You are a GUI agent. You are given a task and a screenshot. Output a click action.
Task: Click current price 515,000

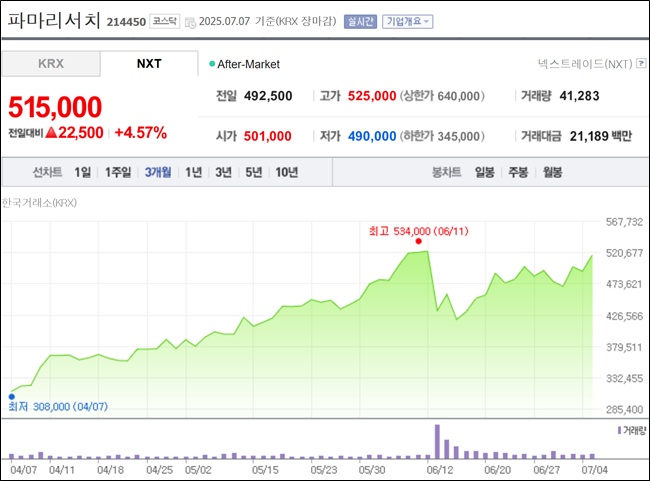coord(55,107)
